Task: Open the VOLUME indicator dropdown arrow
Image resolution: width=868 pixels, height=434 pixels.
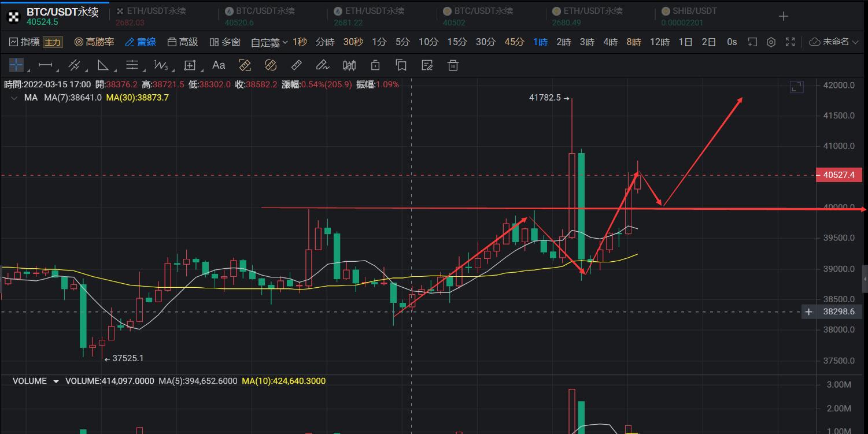Action: (56, 381)
